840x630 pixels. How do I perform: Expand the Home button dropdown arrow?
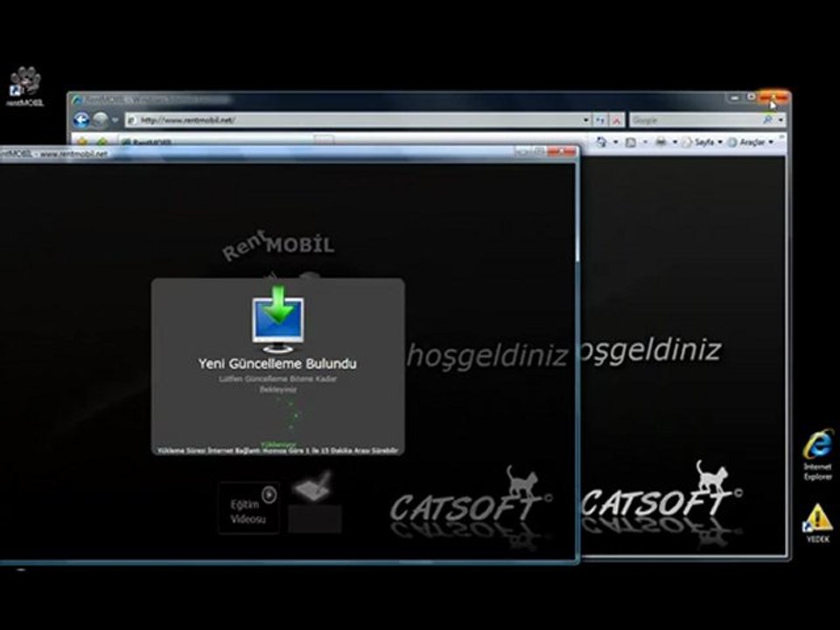click(x=615, y=142)
